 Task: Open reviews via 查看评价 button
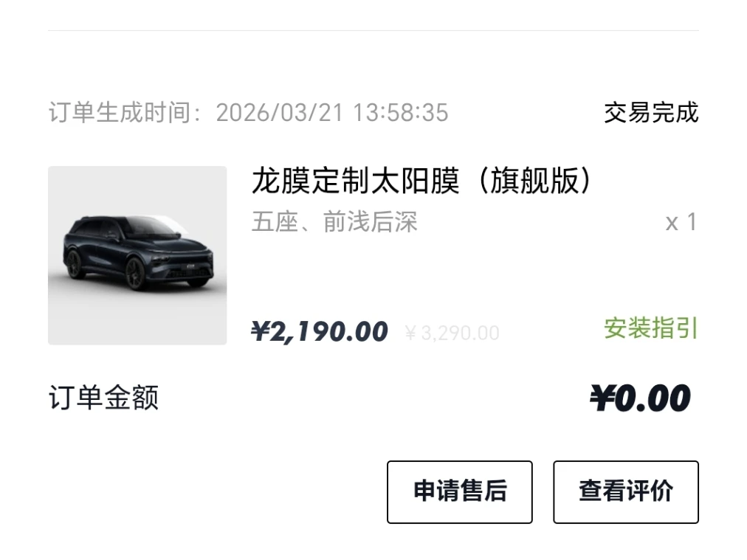(x=625, y=492)
